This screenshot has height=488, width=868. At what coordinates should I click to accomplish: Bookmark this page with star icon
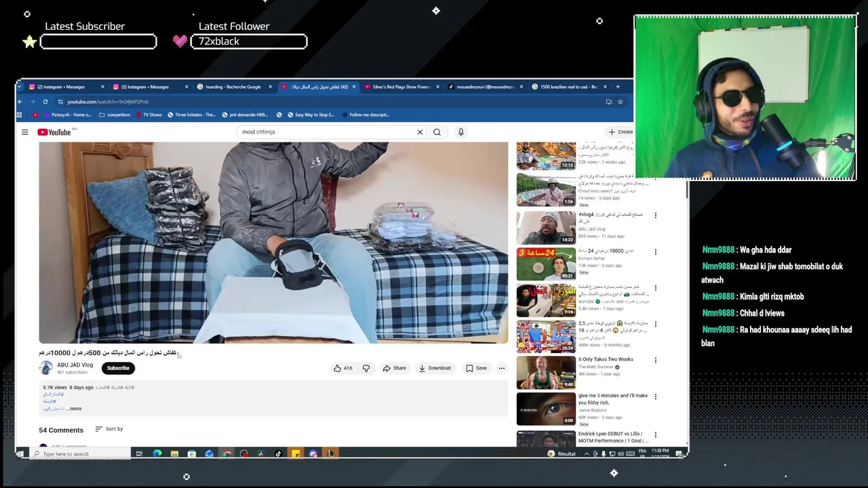620,102
